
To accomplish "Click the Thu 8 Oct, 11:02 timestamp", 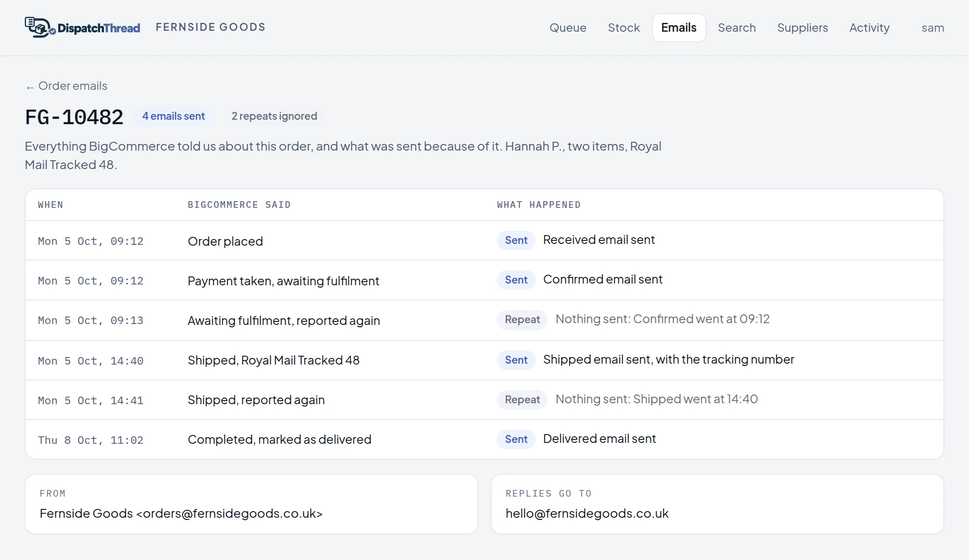I will [x=91, y=440].
